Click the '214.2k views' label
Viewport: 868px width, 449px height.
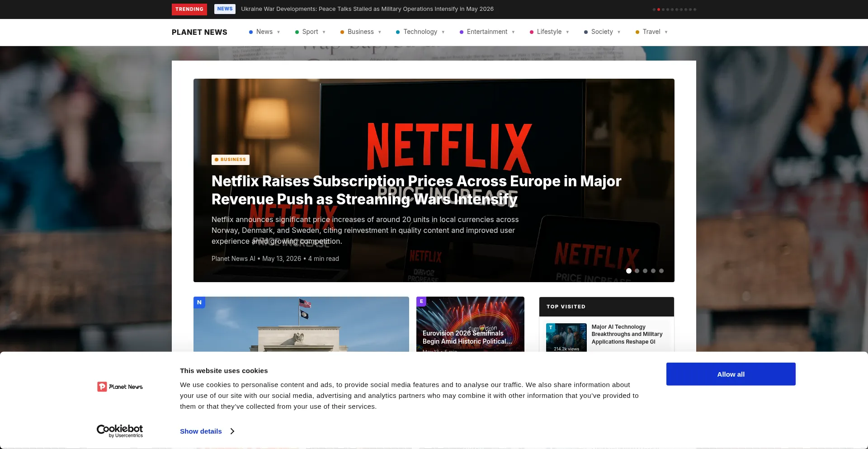[x=566, y=349]
